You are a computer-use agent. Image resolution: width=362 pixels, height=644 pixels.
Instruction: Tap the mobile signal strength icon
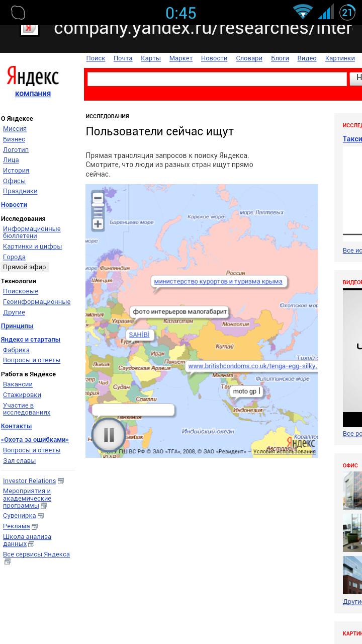(326, 12)
